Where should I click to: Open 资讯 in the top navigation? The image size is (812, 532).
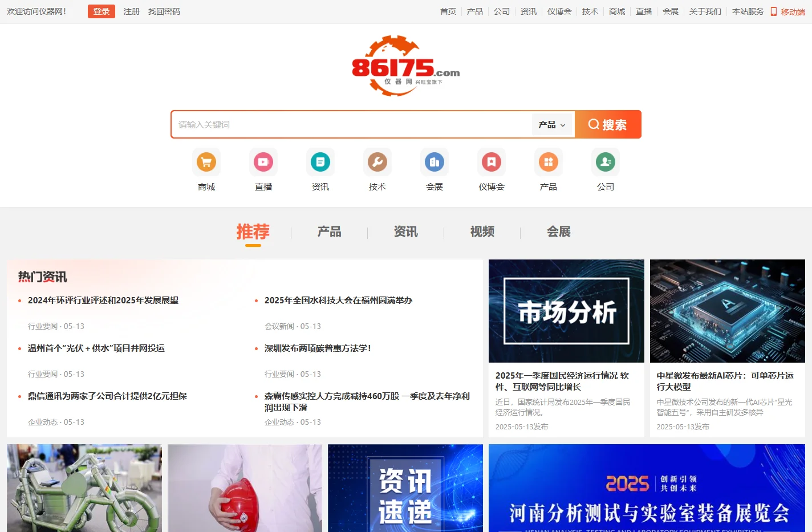tap(529, 11)
